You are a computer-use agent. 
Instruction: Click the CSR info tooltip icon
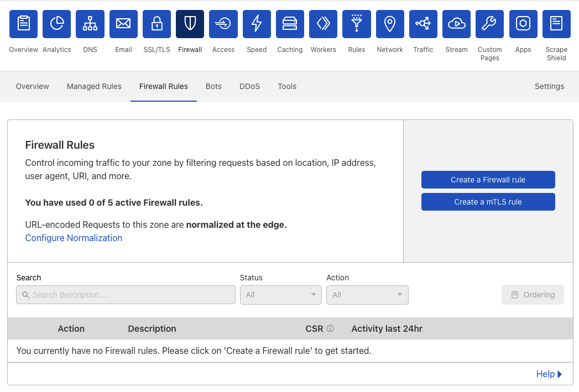coord(330,328)
